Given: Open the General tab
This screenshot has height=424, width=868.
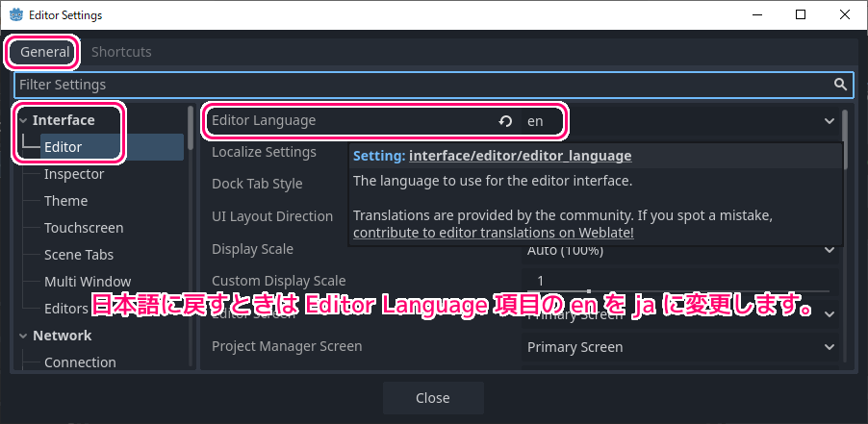Looking at the screenshot, I should pyautogui.click(x=45, y=52).
